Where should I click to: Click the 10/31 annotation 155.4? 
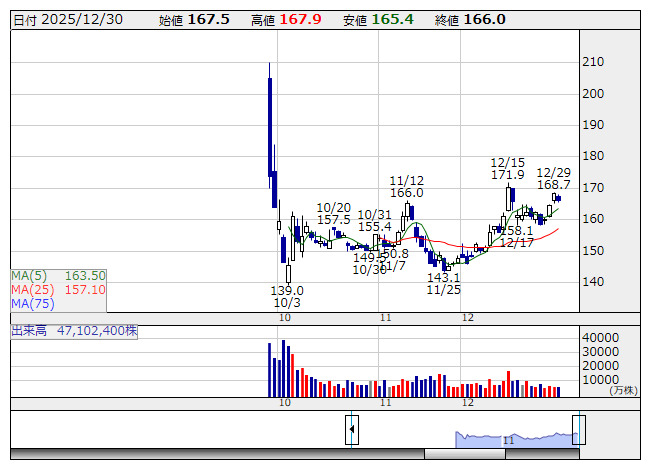pos(375,221)
